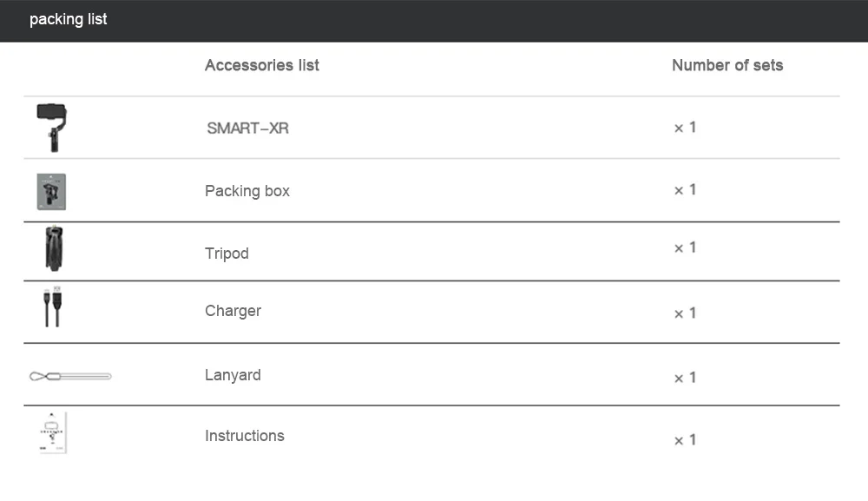This screenshot has height=501, width=868.
Task: Click the 'Instructions' item label
Action: [x=245, y=436]
